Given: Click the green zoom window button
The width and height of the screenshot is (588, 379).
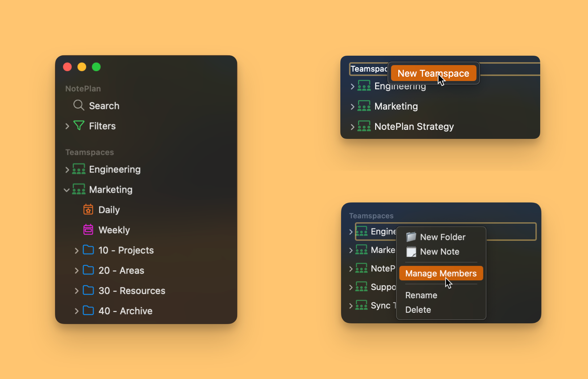Looking at the screenshot, I should click(96, 67).
